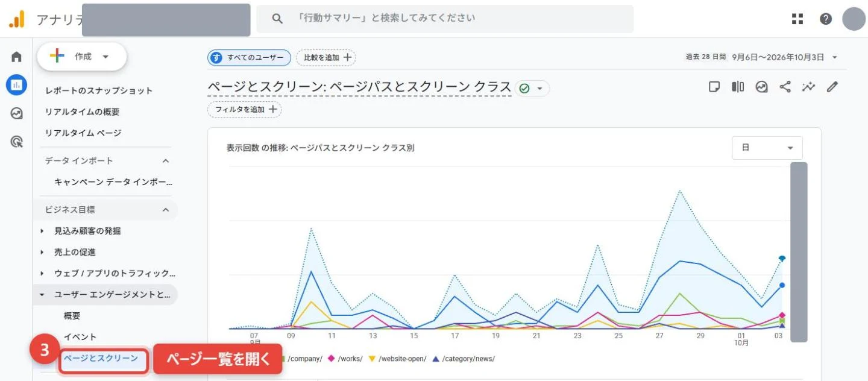Open the Explore icon in left rail
Image resolution: width=868 pixels, height=381 pixels.
click(16, 113)
